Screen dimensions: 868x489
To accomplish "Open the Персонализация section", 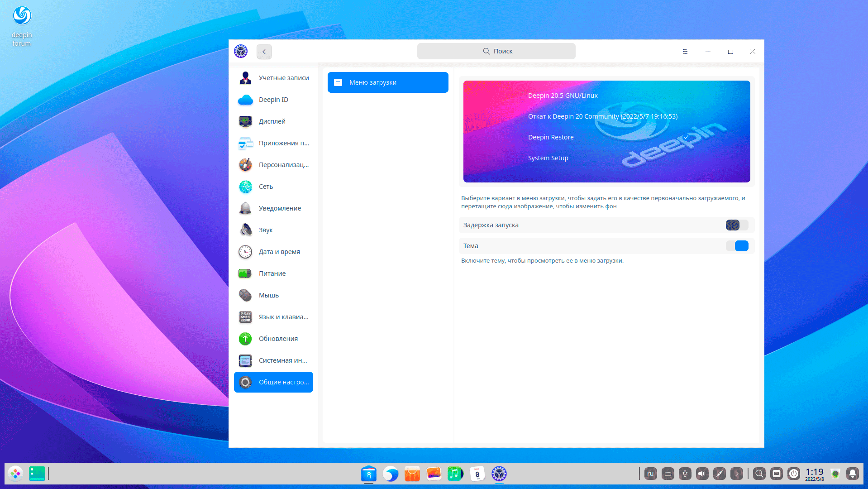I will coord(273,165).
